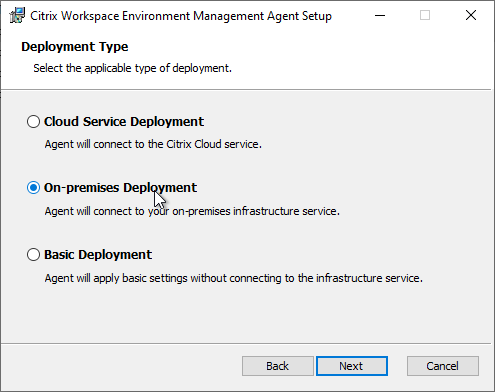Click the installer icon in the title bar
The image size is (495, 392).
click(17, 15)
